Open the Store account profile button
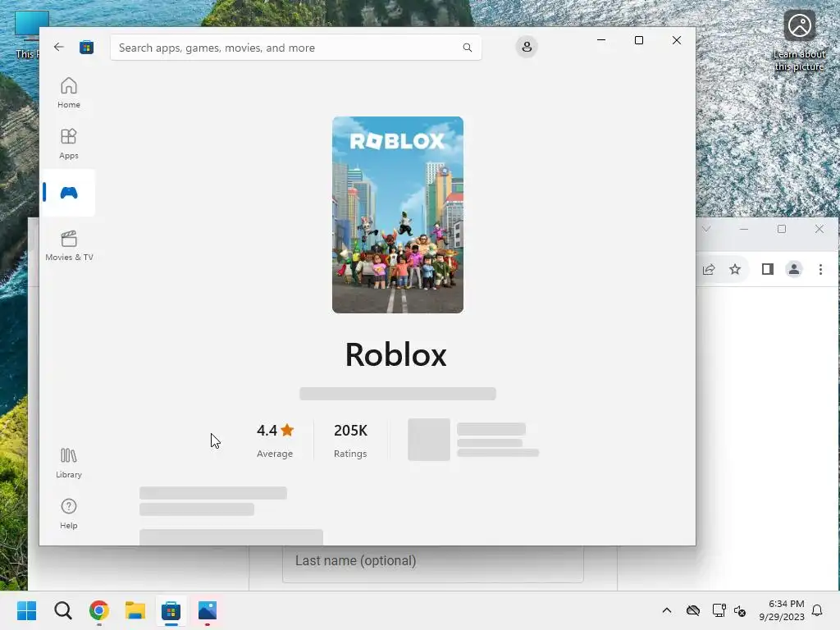Viewport: 840px width, 630px height. 527,47
